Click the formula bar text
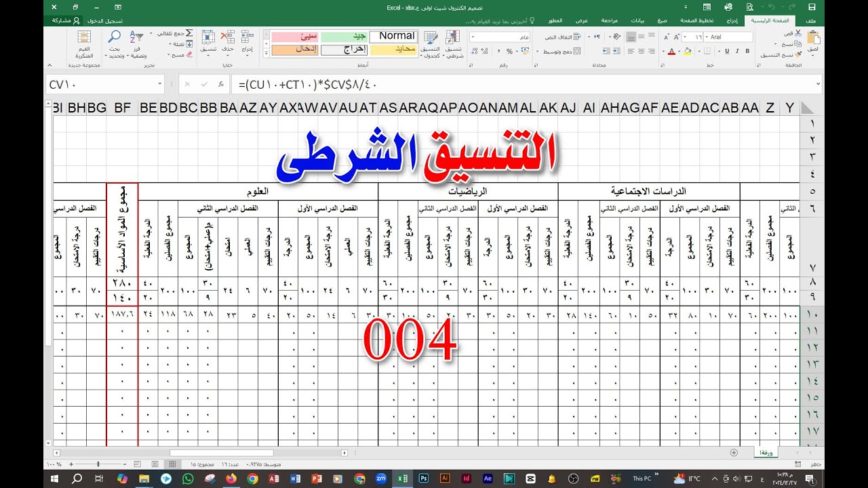868x488 pixels. [x=307, y=85]
